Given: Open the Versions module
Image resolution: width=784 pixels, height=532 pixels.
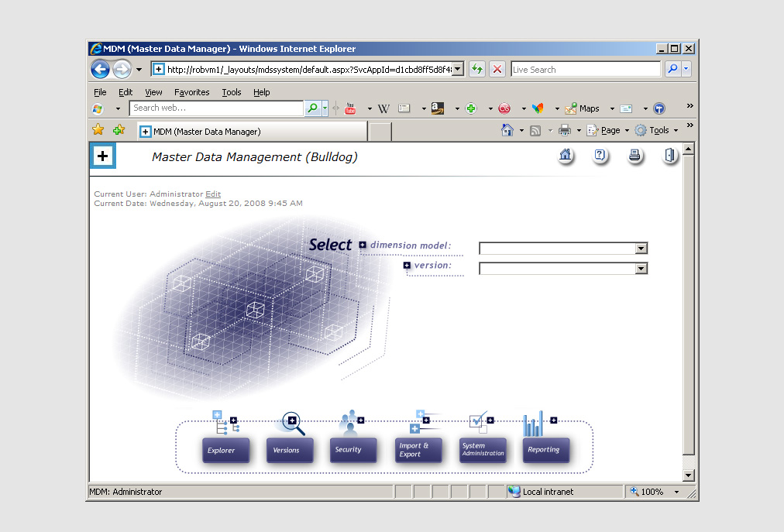Looking at the screenshot, I should 290,450.
